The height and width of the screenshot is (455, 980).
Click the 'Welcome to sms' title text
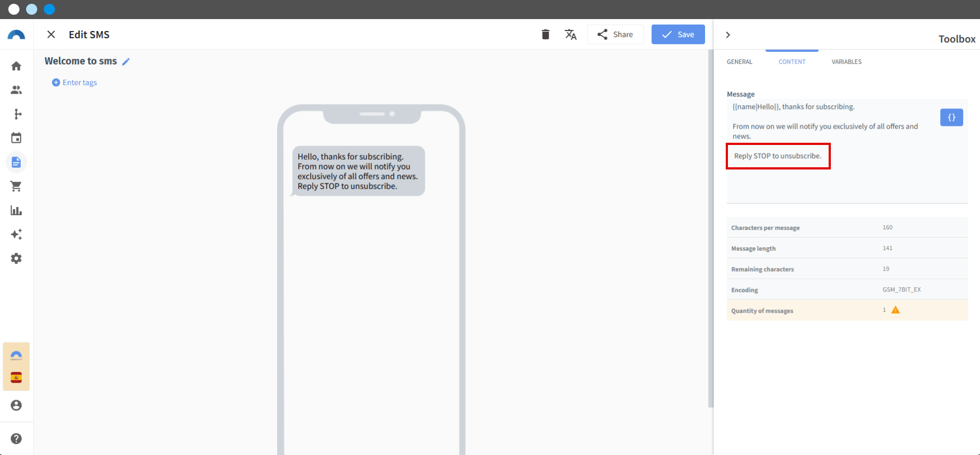(81, 61)
